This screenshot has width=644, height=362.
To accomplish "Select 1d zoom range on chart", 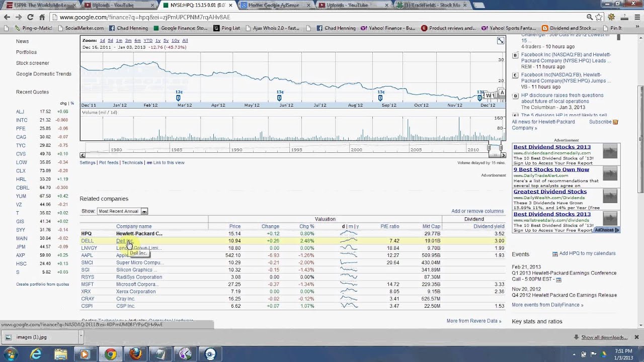I will 102,40.
